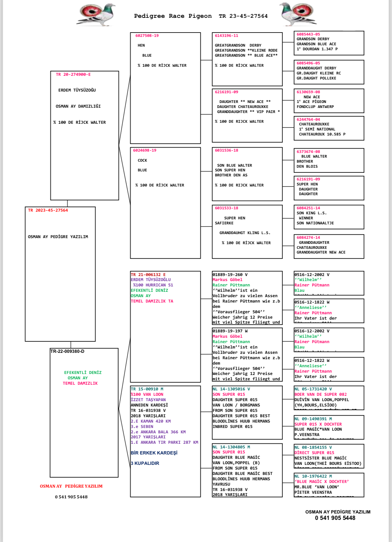
Task: Click the 'OSMAN AY DAMIZLIĞI' text
Action: click(x=78, y=106)
